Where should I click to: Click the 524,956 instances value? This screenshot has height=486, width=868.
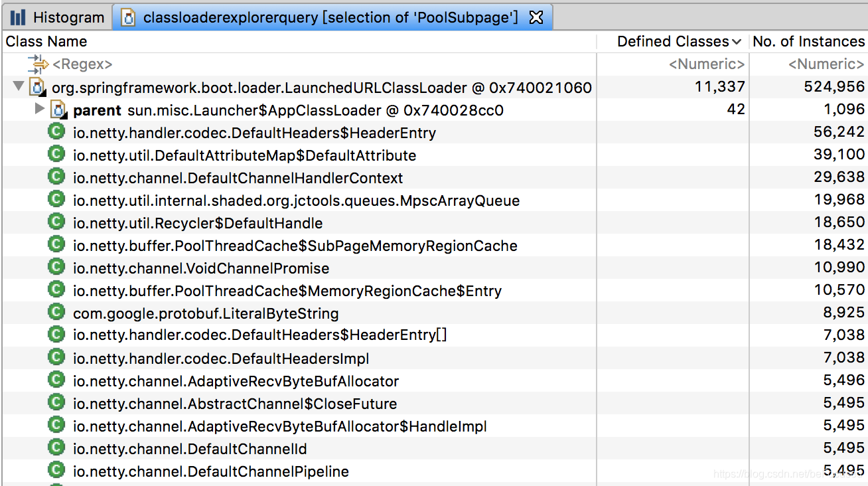tap(834, 87)
